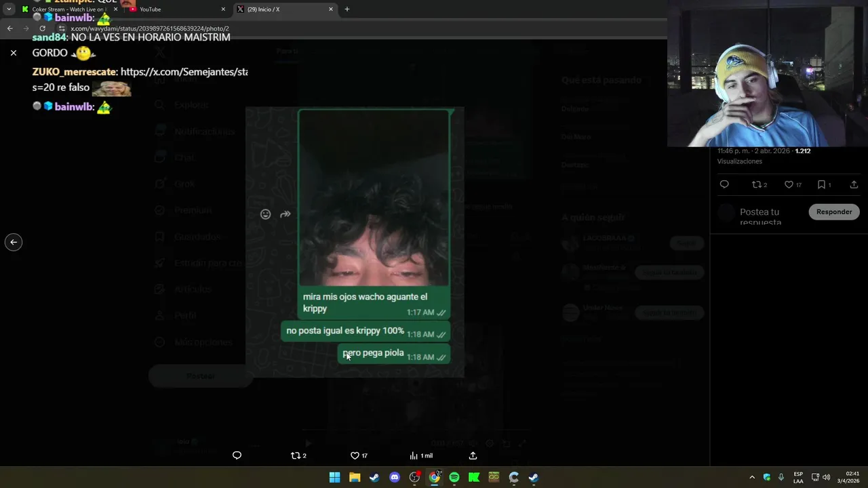Like the post using the heart icon showing 17 under the photo
This screenshot has height=488, width=868.
359,455
